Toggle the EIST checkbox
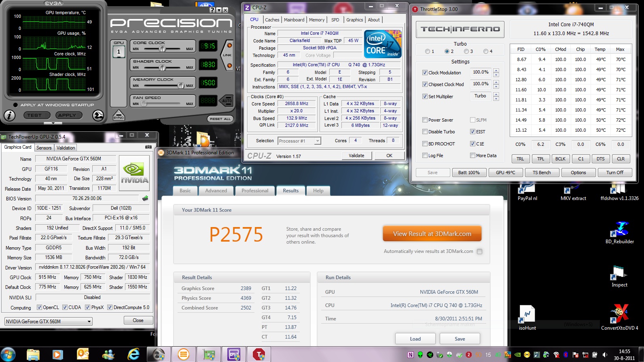This screenshot has height=362, width=644. click(x=472, y=132)
